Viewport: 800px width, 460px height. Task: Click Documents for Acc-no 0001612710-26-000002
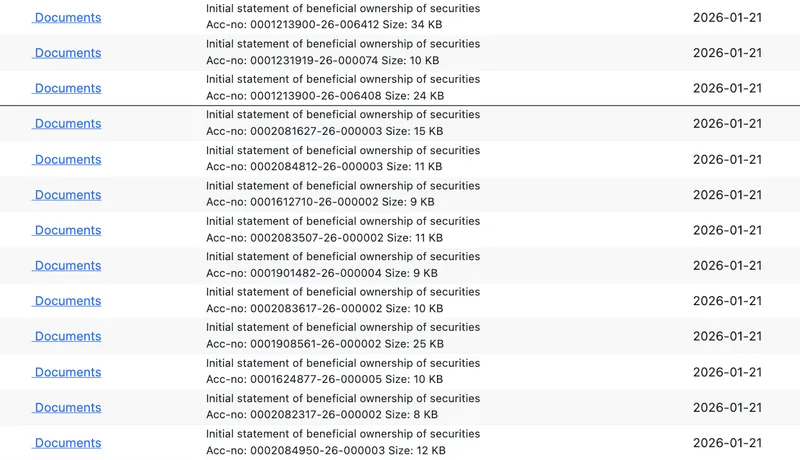pyautogui.click(x=67, y=195)
